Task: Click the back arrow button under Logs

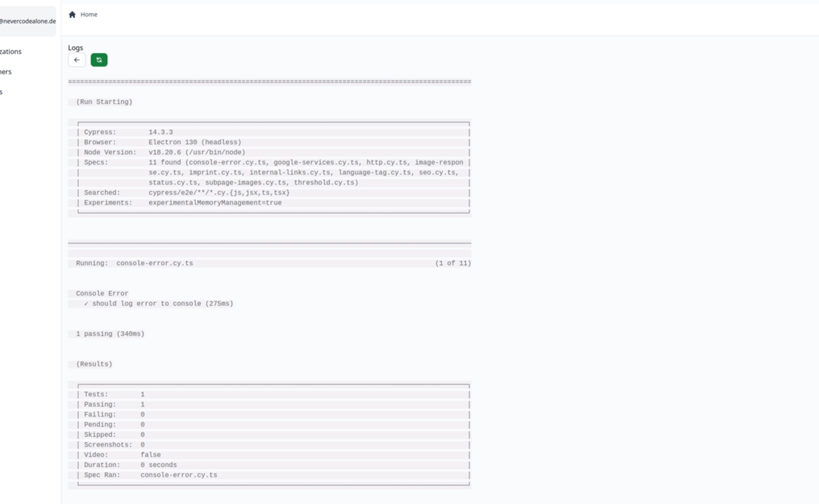Action: click(x=77, y=60)
